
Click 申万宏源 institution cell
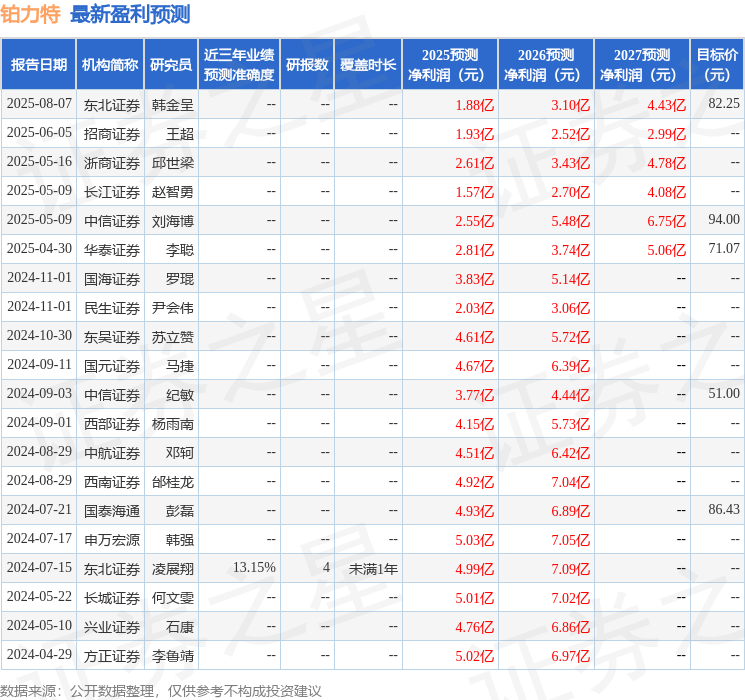112,540
